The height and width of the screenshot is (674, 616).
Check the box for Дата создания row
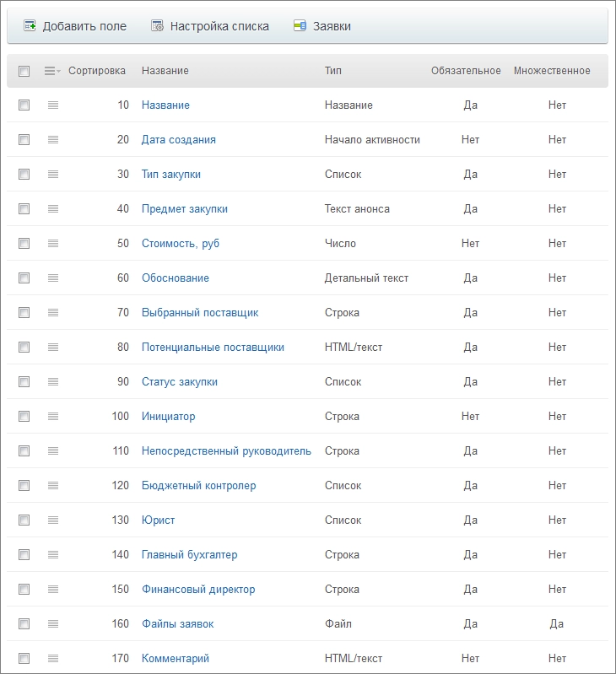[x=24, y=140]
